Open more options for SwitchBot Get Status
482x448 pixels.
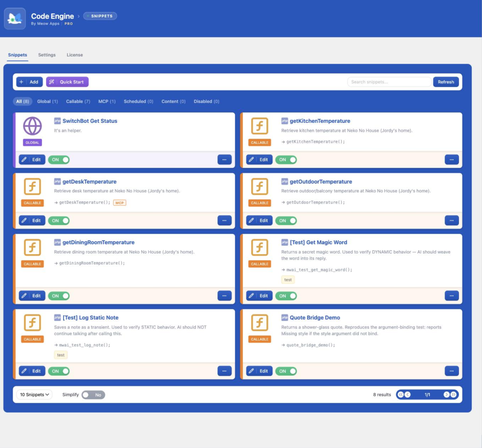225,160
